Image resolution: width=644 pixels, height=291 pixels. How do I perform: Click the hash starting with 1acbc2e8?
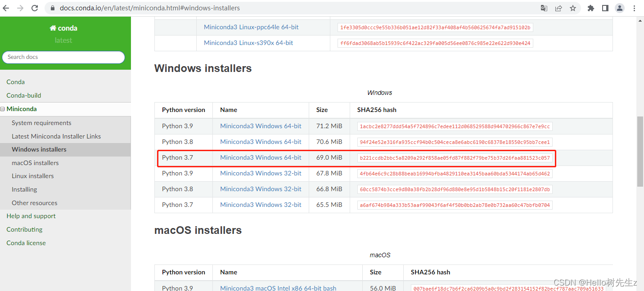point(455,126)
